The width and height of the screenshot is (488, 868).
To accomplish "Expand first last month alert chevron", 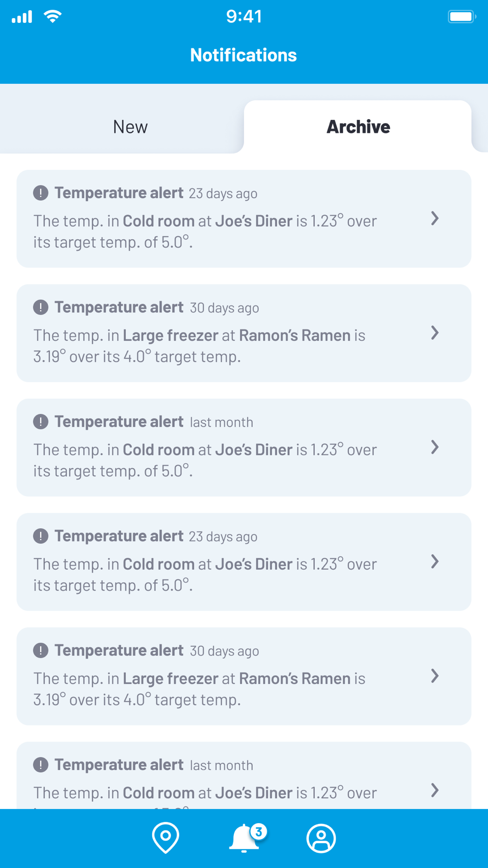I will (435, 447).
